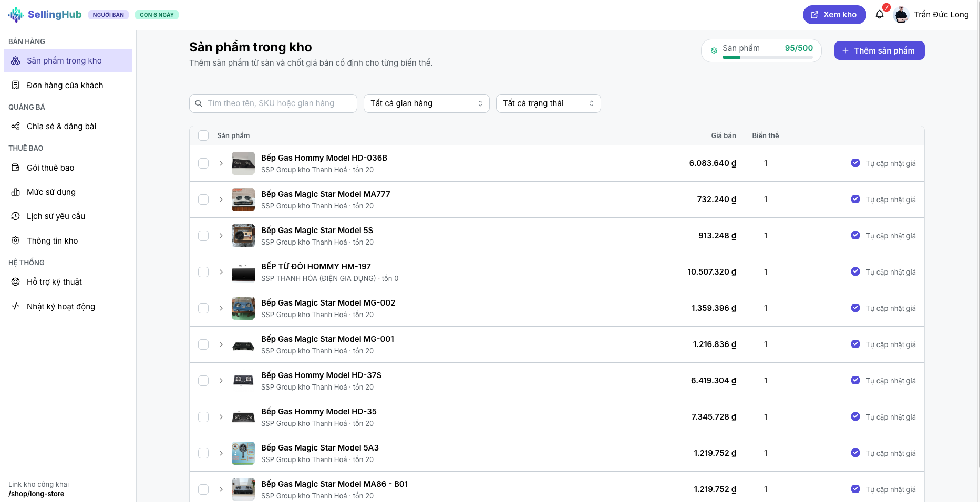The image size is (980, 502).
Task: Expand row Bếp Gas Magic Star Model MA777
Action: (x=221, y=200)
